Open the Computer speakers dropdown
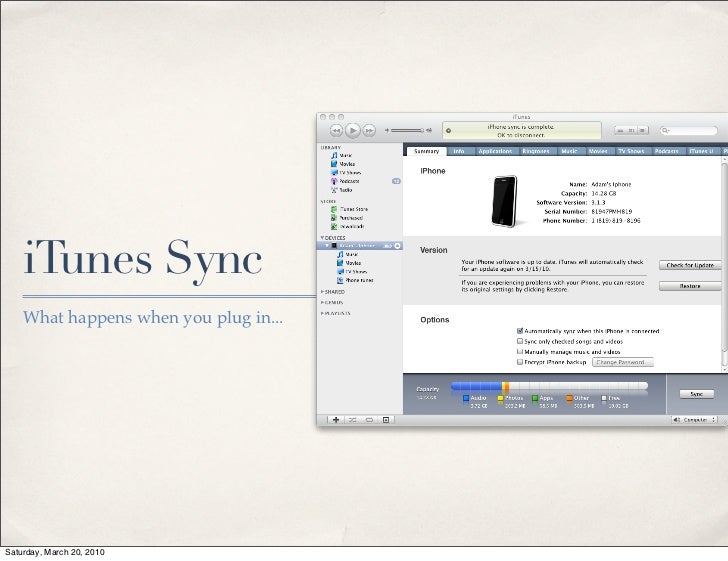Image resolution: width=728 pixels, height=561 pixels. (695, 420)
